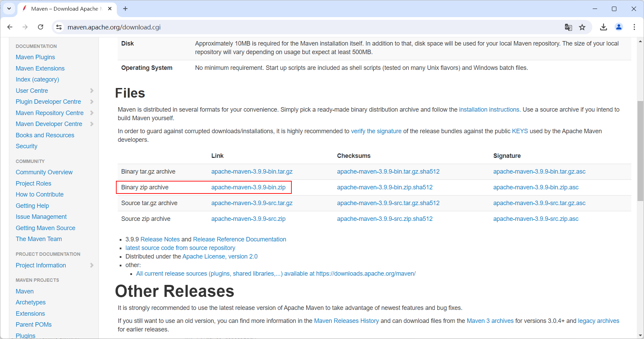The height and width of the screenshot is (339, 644).
Task: Open Getting Help sidebar link
Action: click(32, 206)
